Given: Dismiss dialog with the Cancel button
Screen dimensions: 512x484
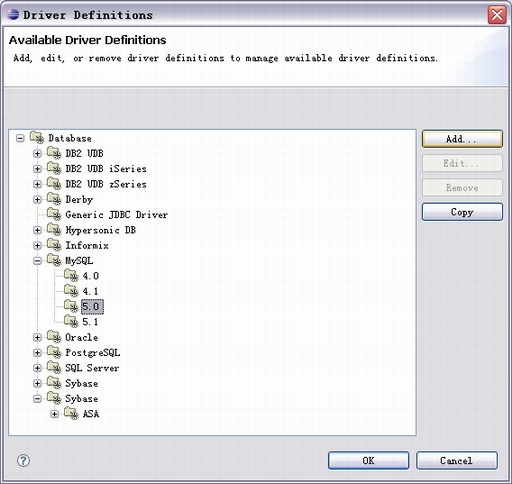Looking at the screenshot, I should [457, 461].
